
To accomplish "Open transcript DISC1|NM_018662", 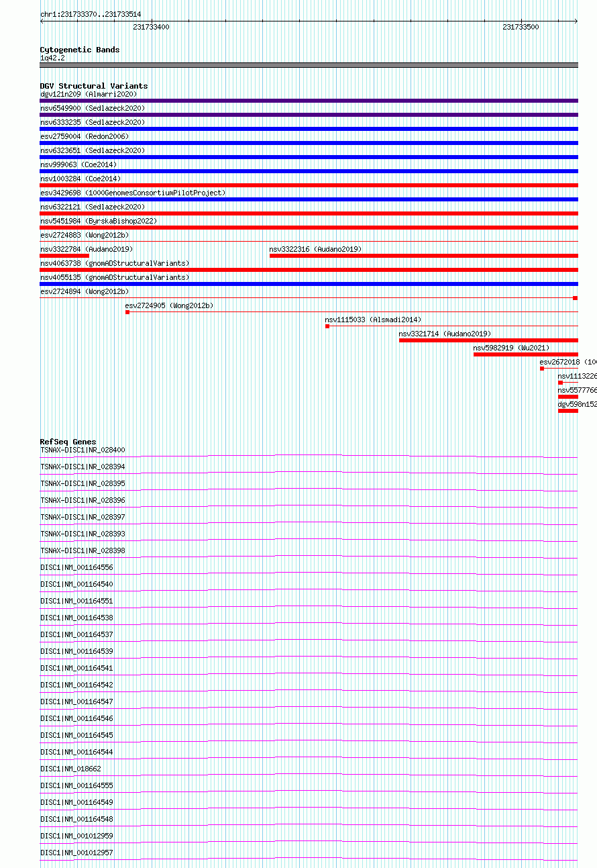I will point(70,769).
